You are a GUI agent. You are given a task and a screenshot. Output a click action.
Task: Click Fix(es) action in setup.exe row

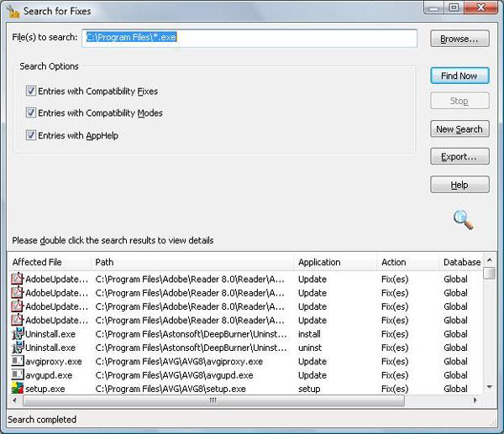(x=395, y=389)
